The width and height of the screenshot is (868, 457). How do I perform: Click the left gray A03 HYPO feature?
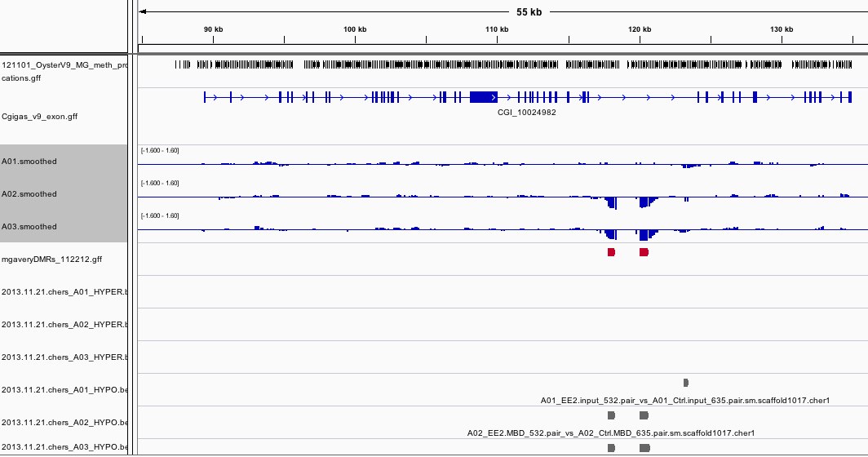(x=611, y=447)
